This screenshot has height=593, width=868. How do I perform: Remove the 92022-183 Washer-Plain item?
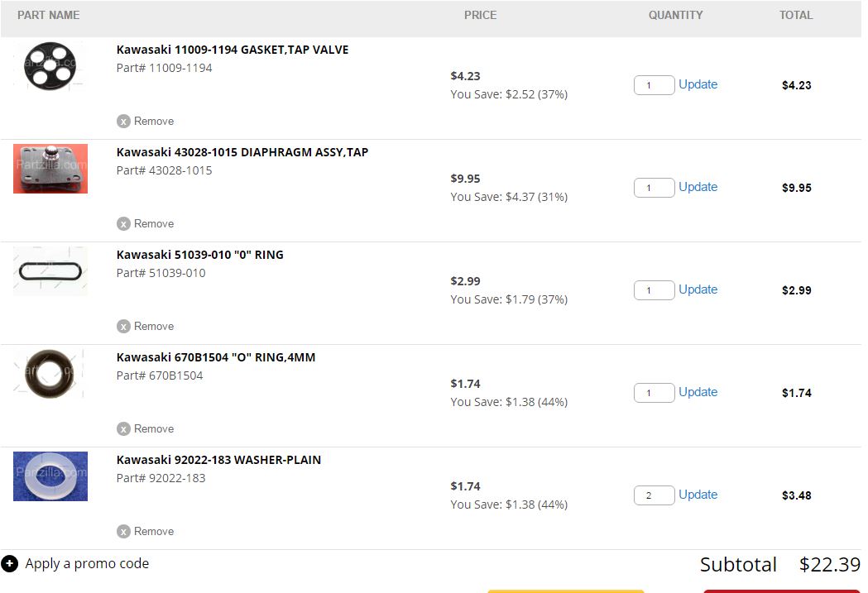(146, 531)
